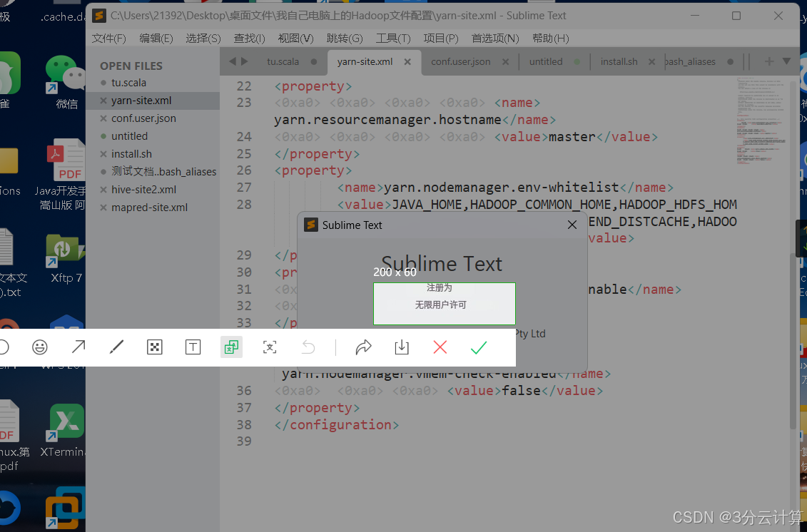Close yarn-site.xml from sidebar X icon

click(x=103, y=101)
